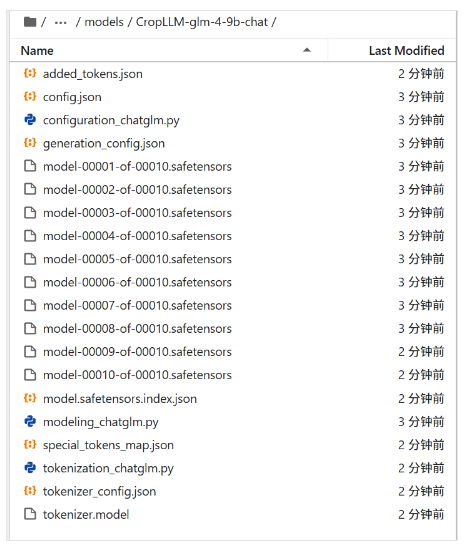
Task: Select model-00007-of-00010.safetensors file name
Action: pos(137,306)
